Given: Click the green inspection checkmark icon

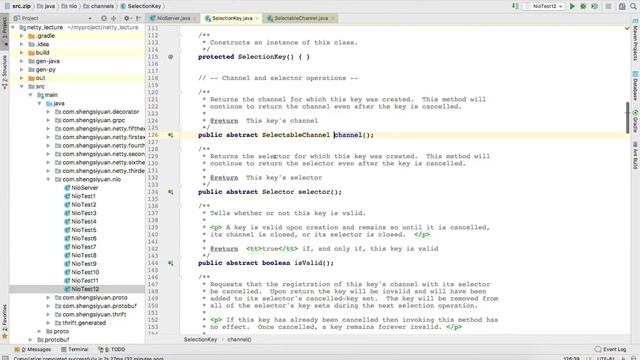Looking at the screenshot, I should click(x=627, y=28).
